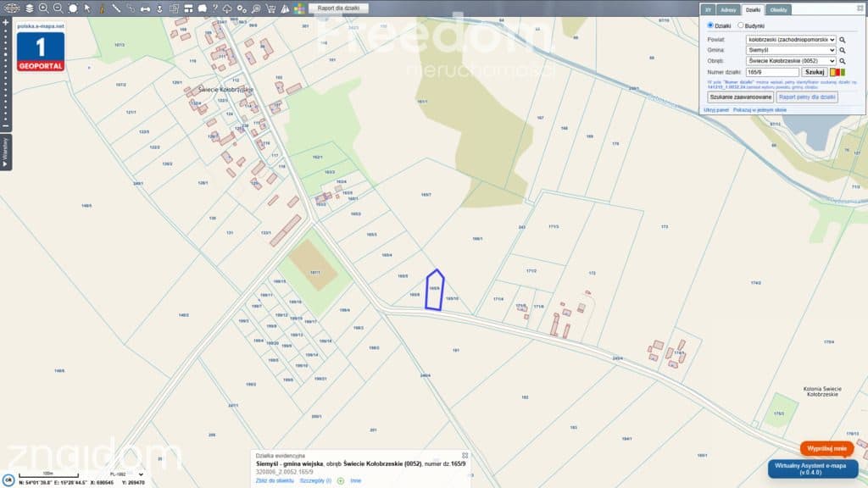The height and width of the screenshot is (488, 868).
Task: Expand the Obręb dropdown Świecie Kołobrzeskie
Action: point(791,61)
